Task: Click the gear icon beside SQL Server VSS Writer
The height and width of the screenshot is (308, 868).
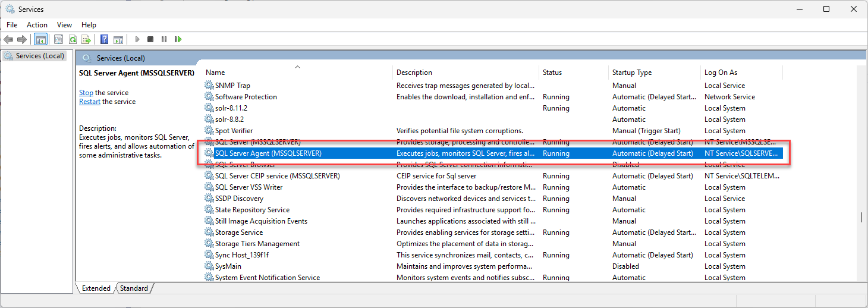Action: tap(209, 187)
